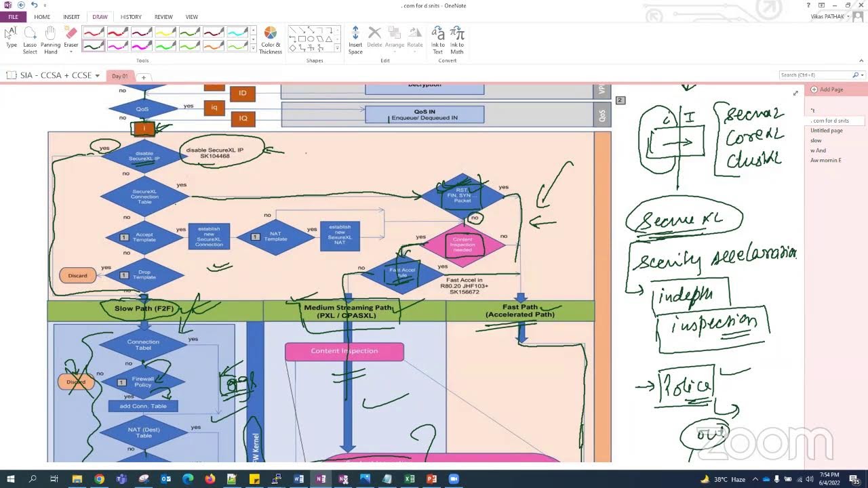Click the Delete button in Edit group

[374, 37]
